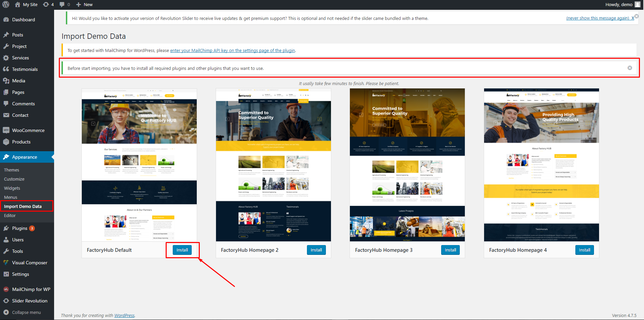Expand the My Site menu
644x320 pixels.
click(26, 4)
